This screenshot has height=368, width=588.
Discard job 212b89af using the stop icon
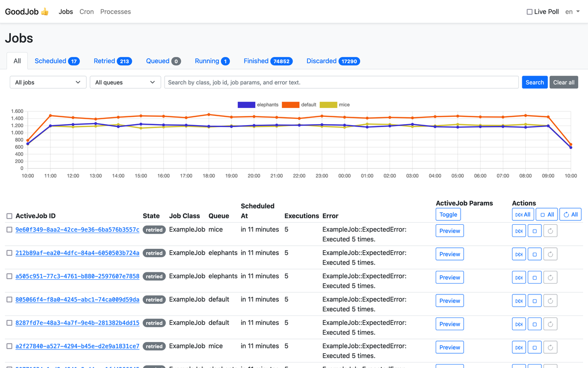click(534, 254)
